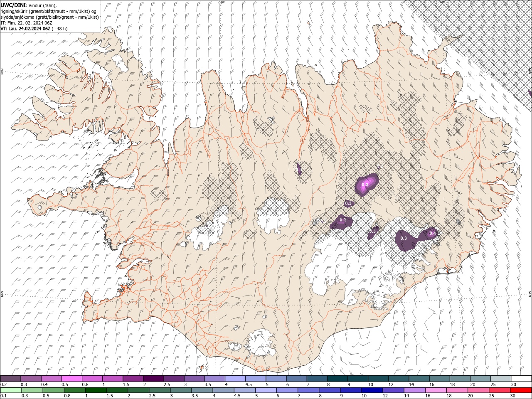This screenshot has height=399, width=532.
Task: Select the 0.5 bright pink swatch in upper legend
Action: [71, 379]
